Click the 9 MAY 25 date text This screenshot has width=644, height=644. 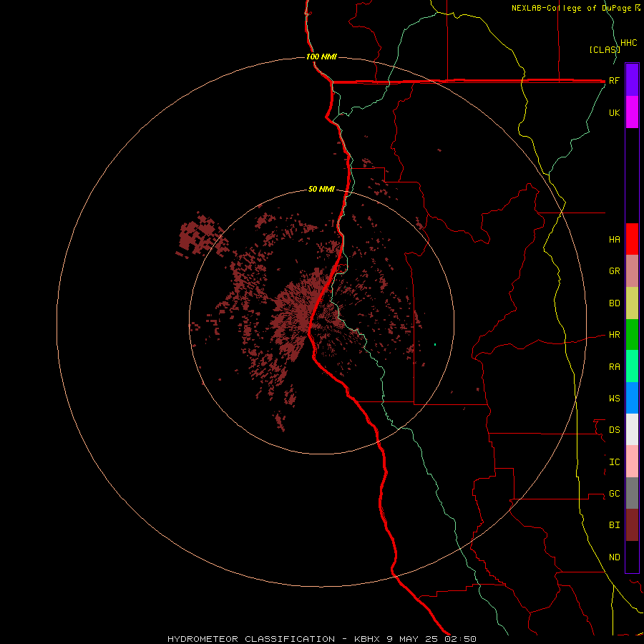[412, 639]
